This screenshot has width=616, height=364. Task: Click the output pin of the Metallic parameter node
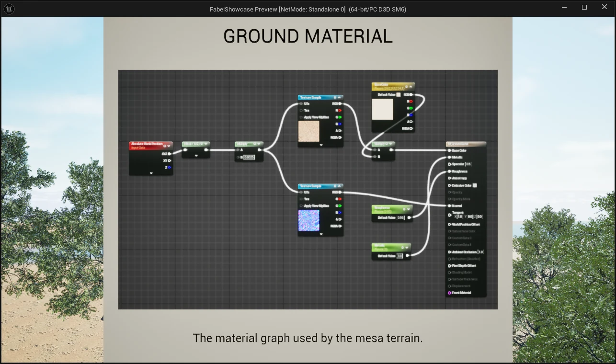click(408, 256)
